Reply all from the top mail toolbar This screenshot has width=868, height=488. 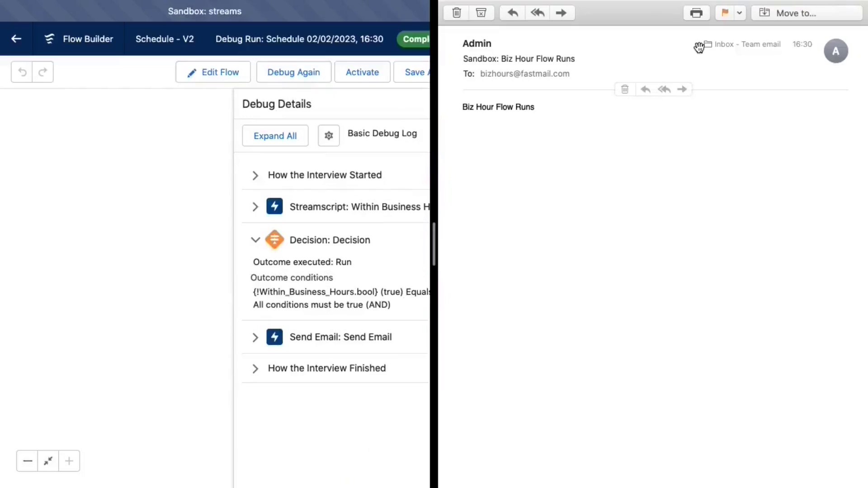click(538, 13)
